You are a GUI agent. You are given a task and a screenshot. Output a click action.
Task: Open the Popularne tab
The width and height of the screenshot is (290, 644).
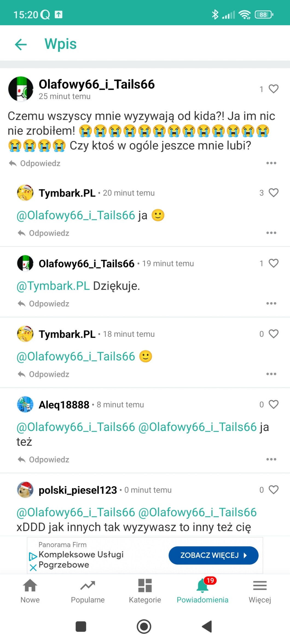tap(88, 591)
